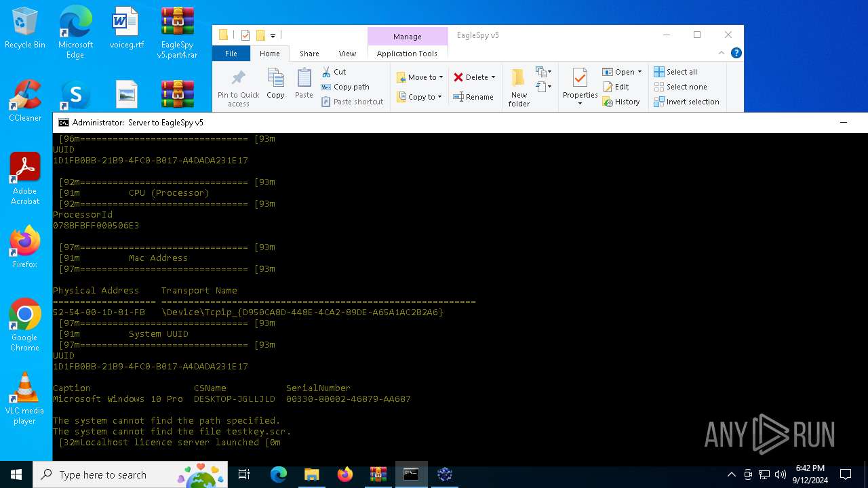Click Copy path in Explorer ribbon

(345, 87)
